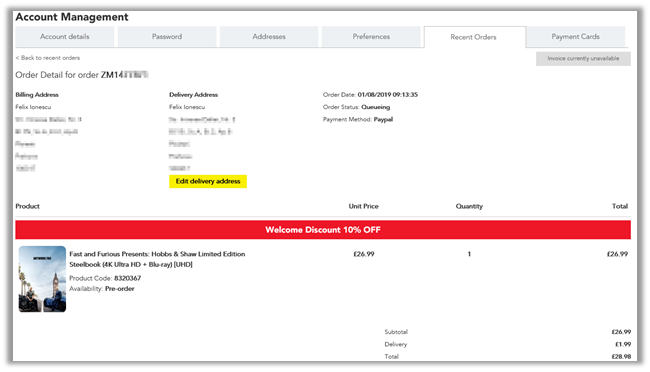Click Invoice currently unavailable button
Screen dimensions: 650x372
click(x=583, y=58)
